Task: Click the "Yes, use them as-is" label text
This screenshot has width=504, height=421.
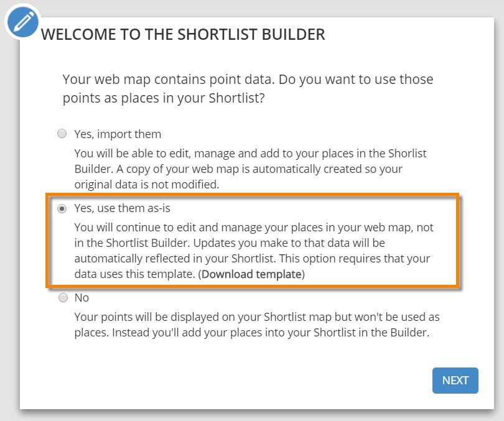Action: [122, 209]
